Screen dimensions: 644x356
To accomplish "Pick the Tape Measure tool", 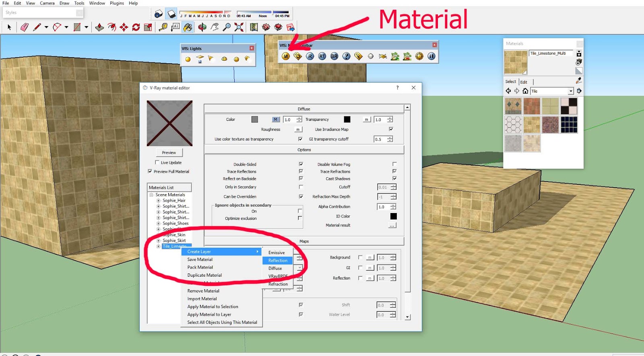I will [x=163, y=27].
